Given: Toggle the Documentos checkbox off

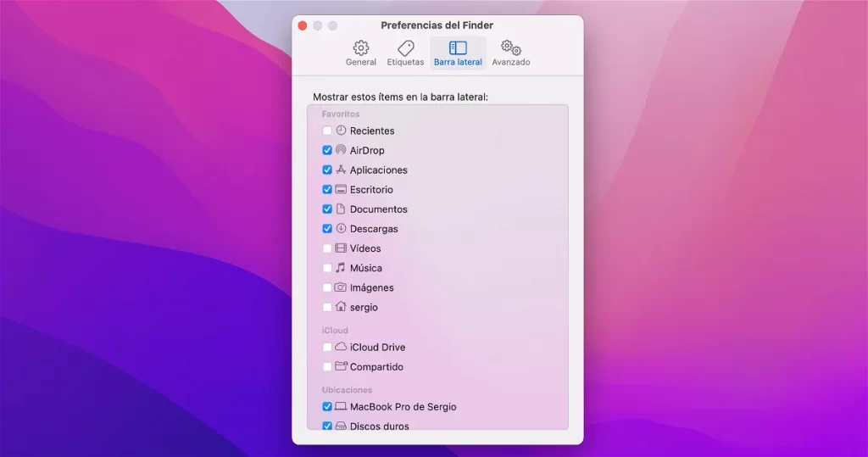Looking at the screenshot, I should [x=327, y=209].
